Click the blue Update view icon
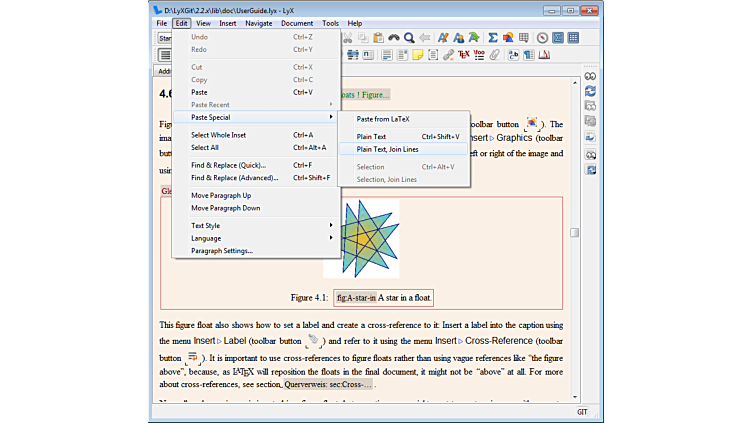Image resolution: width=752 pixels, height=423 pixels. click(591, 91)
